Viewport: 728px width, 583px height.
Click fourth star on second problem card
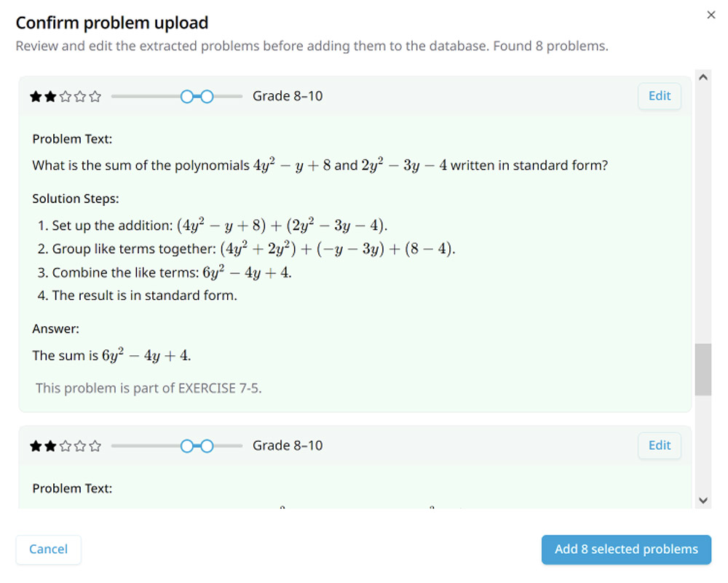click(x=80, y=446)
